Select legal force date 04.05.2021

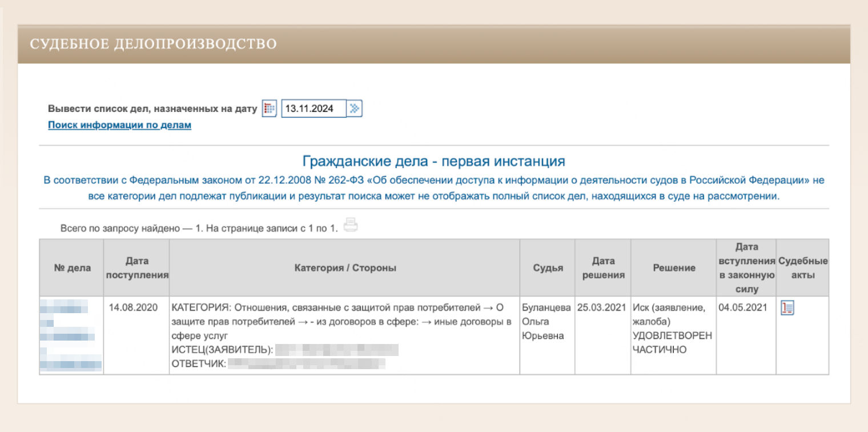pos(743,307)
